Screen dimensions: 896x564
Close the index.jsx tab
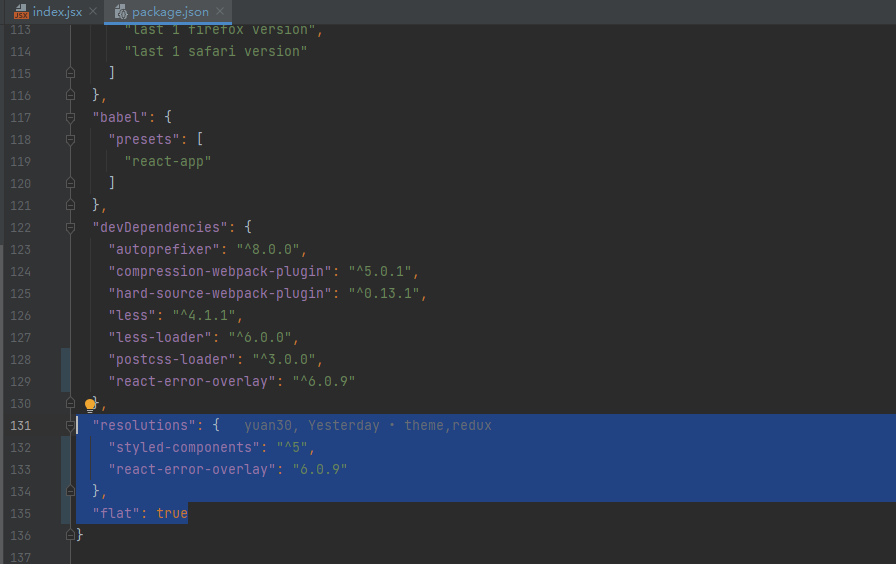pos(93,11)
